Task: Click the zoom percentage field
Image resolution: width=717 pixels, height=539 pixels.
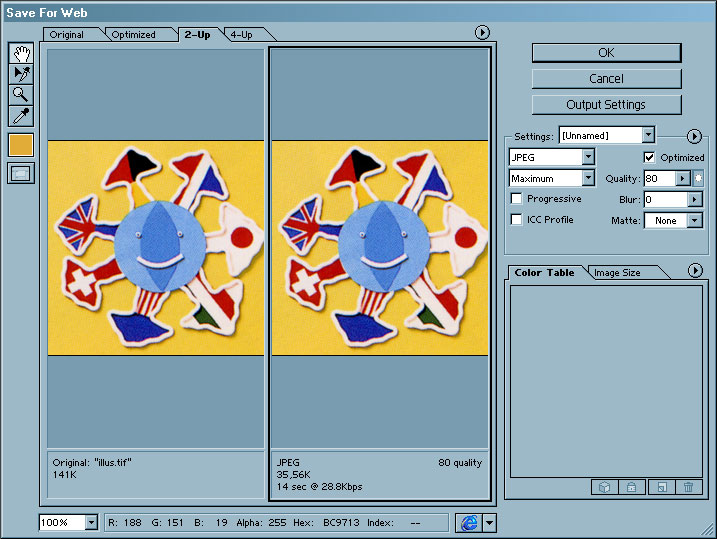Action: click(x=62, y=522)
